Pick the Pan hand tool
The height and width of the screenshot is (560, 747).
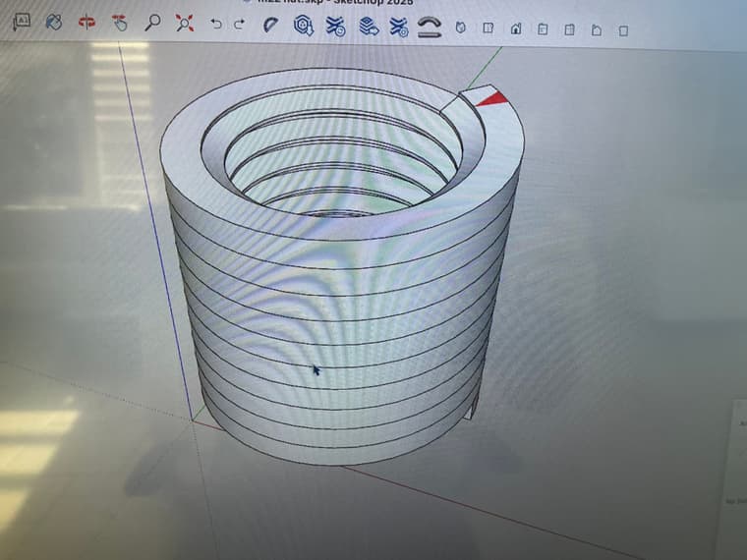[x=119, y=23]
